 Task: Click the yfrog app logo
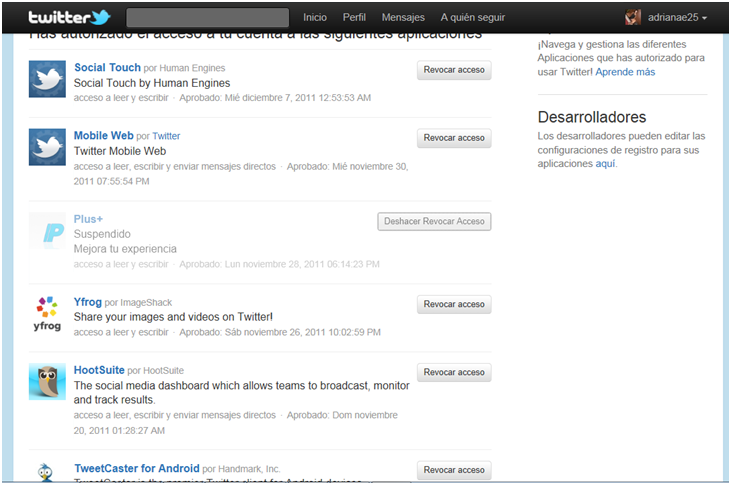tap(47, 313)
